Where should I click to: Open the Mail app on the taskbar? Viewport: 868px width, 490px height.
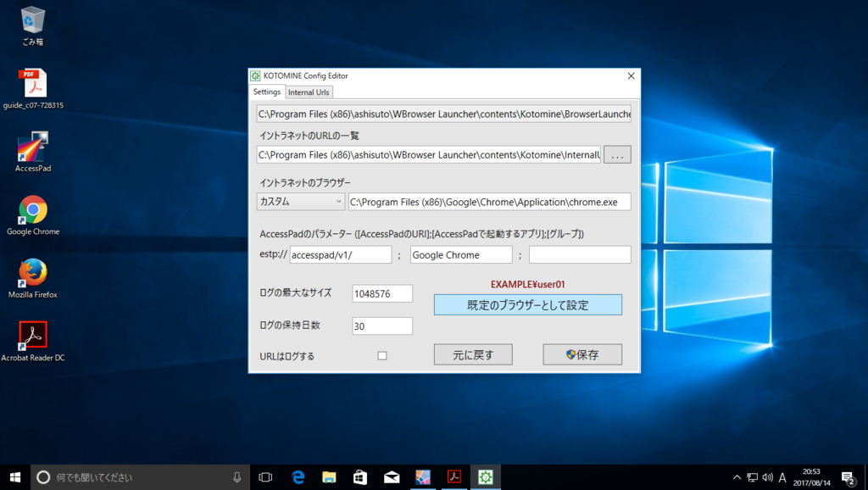coord(391,477)
